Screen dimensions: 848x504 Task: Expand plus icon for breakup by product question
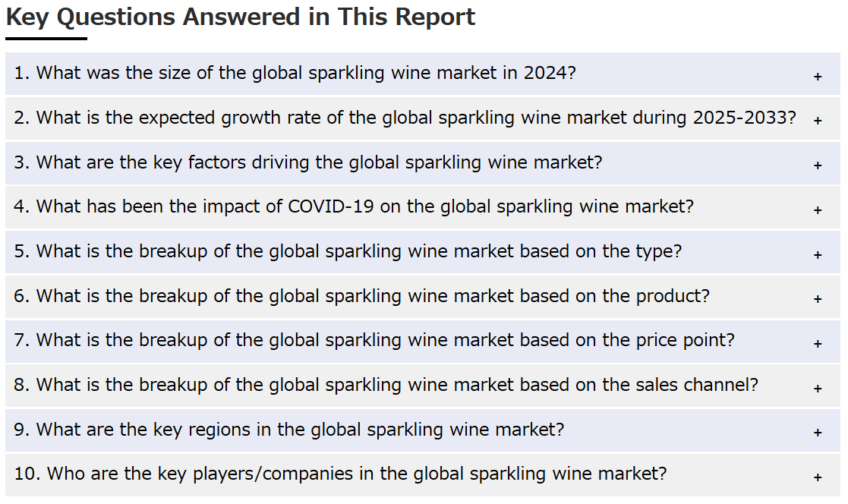(x=817, y=299)
